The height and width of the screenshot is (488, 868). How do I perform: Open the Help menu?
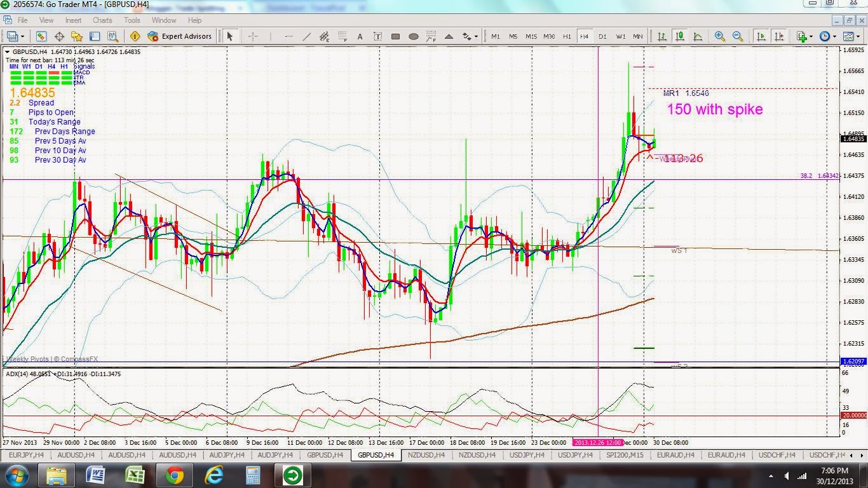pos(194,20)
